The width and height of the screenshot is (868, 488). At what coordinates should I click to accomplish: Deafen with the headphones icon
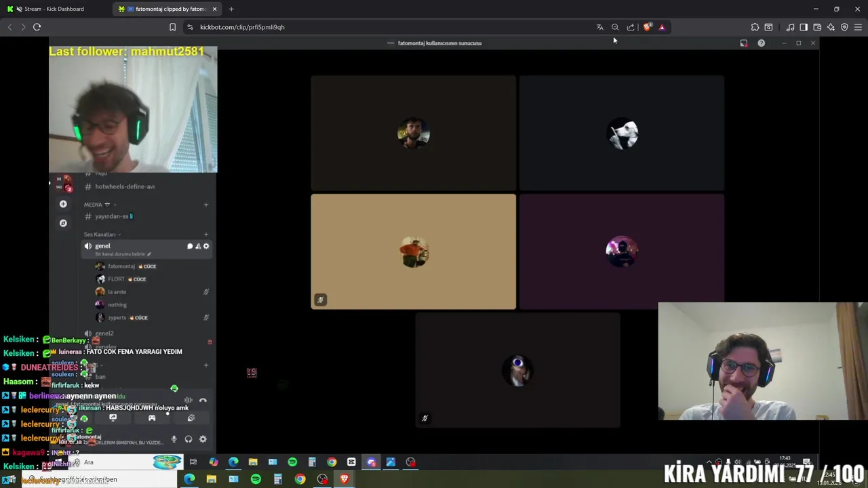189,439
